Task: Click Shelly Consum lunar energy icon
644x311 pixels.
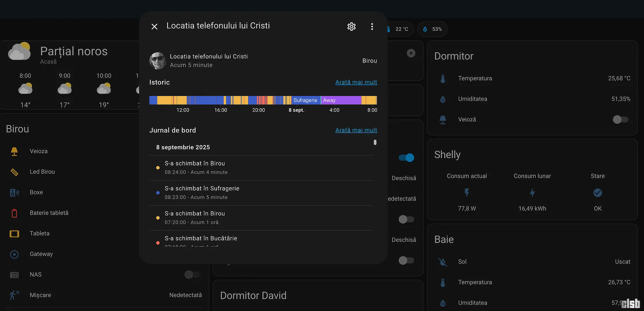Action: [532, 192]
